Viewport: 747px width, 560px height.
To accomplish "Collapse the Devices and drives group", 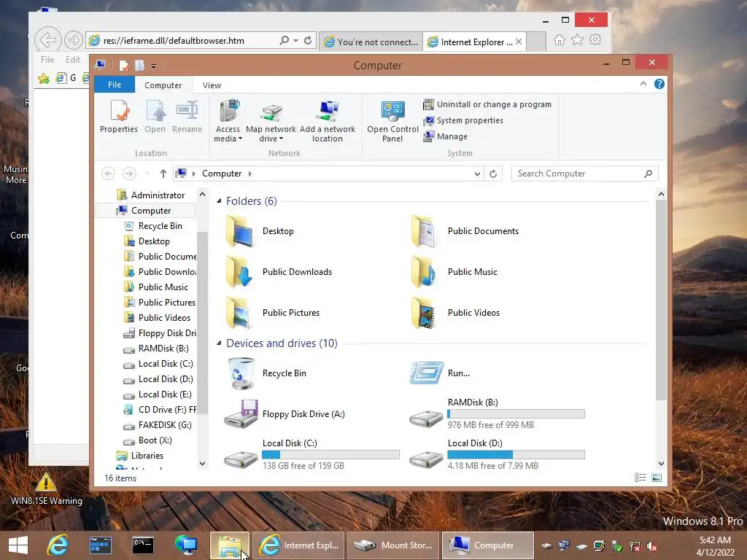I will pyautogui.click(x=219, y=343).
